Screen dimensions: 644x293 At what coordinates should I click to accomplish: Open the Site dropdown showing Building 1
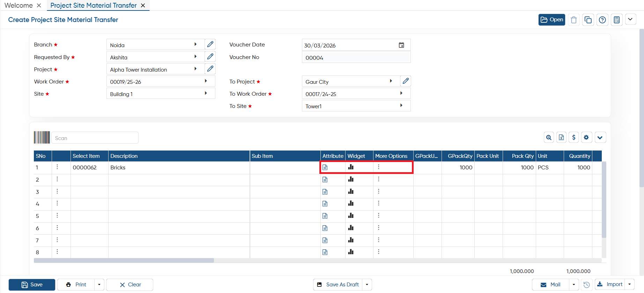pos(206,93)
